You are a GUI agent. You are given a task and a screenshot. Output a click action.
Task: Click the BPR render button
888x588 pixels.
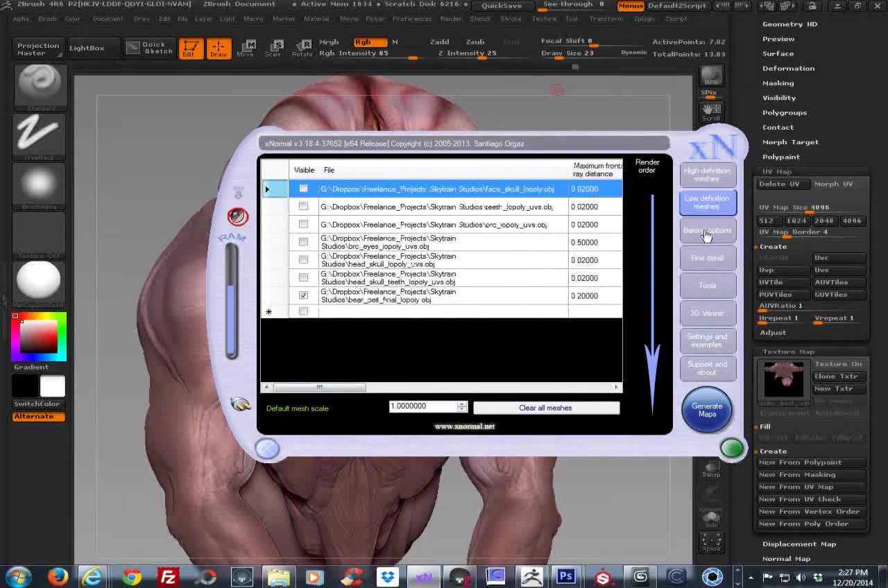point(710,76)
